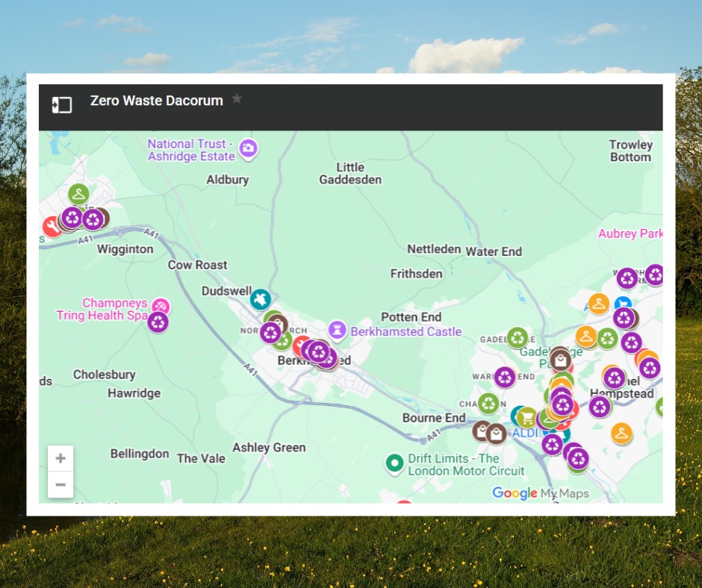Open the Champneys Tring Health Spa pin
The image size is (702, 588).
[x=161, y=307]
